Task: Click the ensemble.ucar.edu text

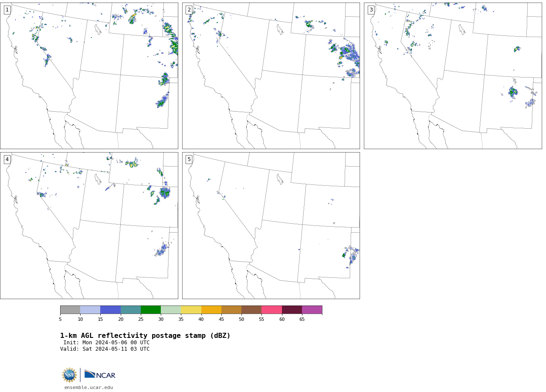Action: 89,388
